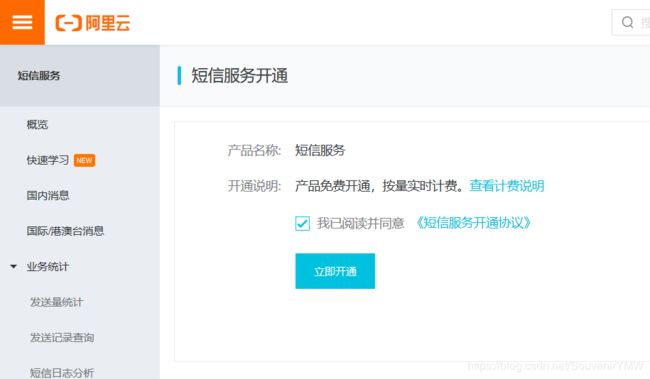Click the 产品名称 label
Viewport: 650px width, 379px height.
click(x=255, y=150)
